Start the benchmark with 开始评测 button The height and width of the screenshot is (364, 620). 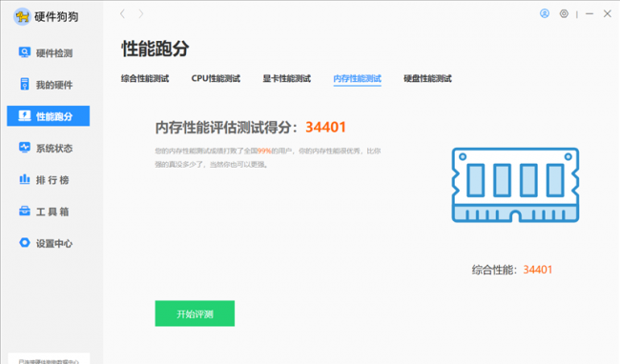[x=195, y=313]
